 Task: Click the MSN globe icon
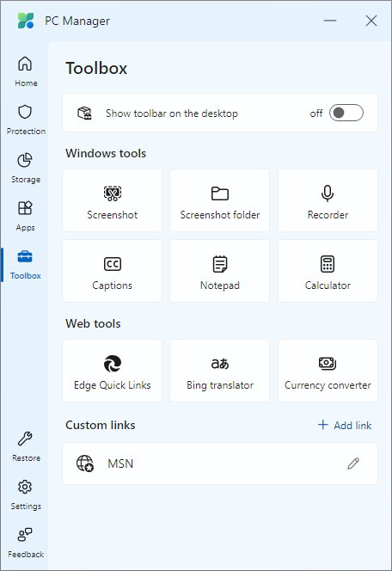tap(85, 464)
